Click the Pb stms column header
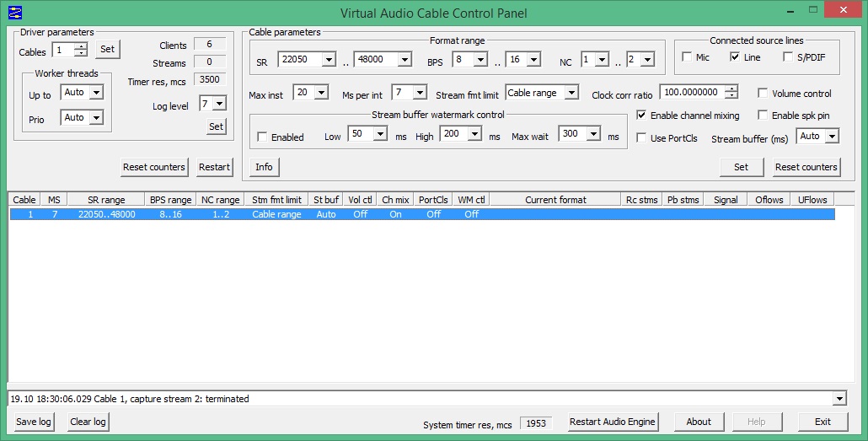The image size is (868, 441). point(683,200)
